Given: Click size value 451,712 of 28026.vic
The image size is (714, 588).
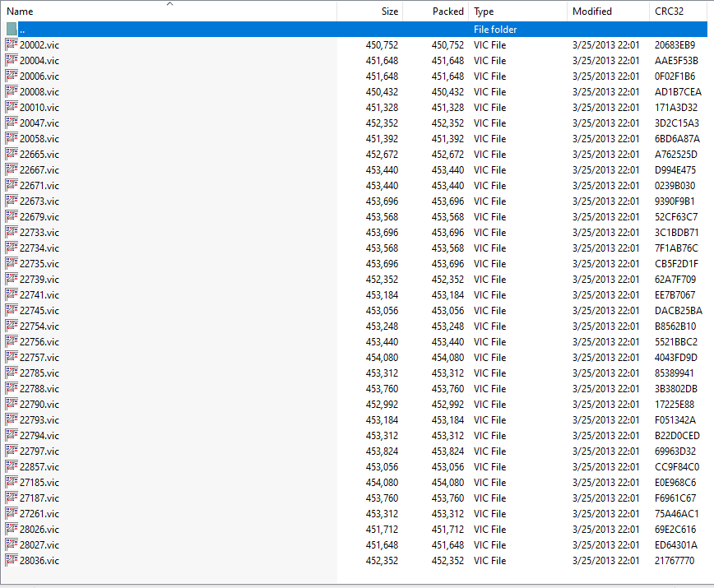Looking at the screenshot, I should pos(382,530).
